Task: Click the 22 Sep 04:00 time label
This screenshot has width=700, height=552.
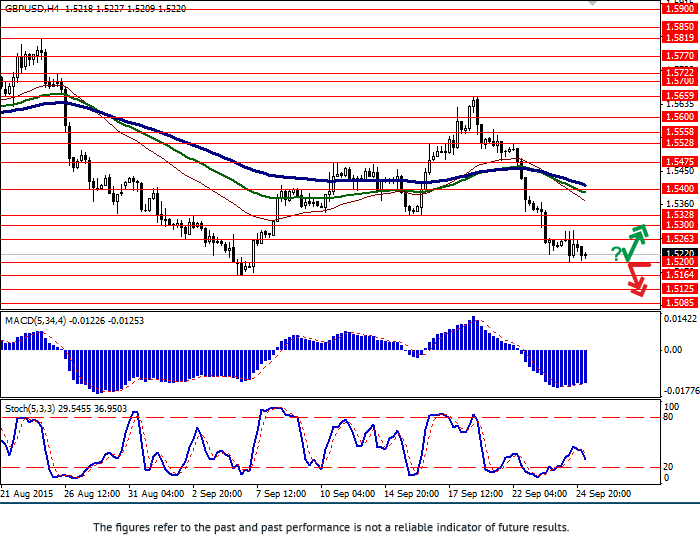Action: tap(540, 494)
